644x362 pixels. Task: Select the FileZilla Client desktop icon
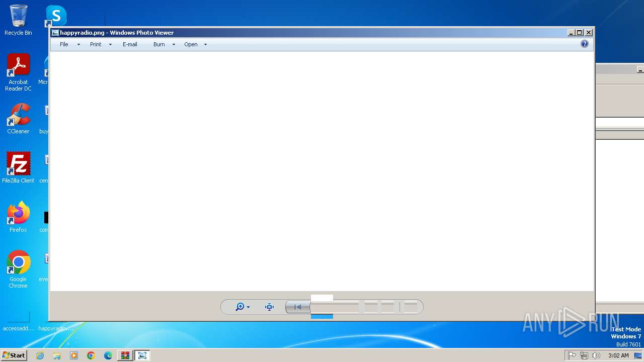(x=18, y=167)
